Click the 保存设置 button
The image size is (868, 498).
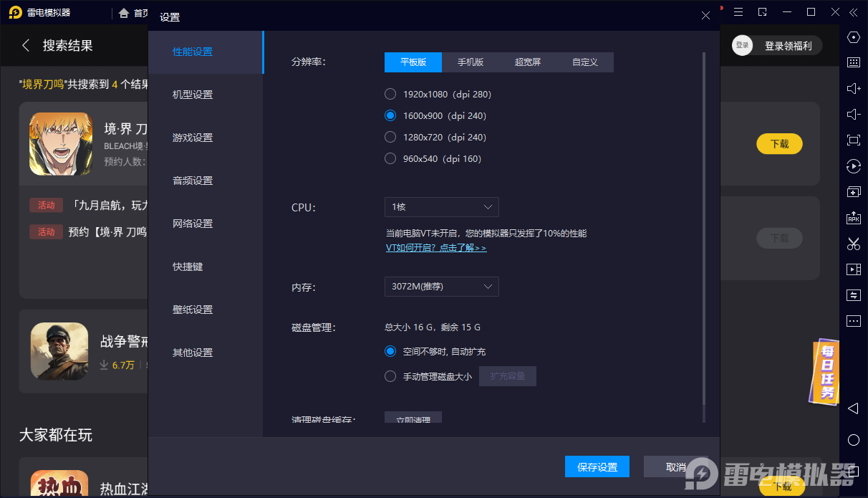tap(597, 466)
